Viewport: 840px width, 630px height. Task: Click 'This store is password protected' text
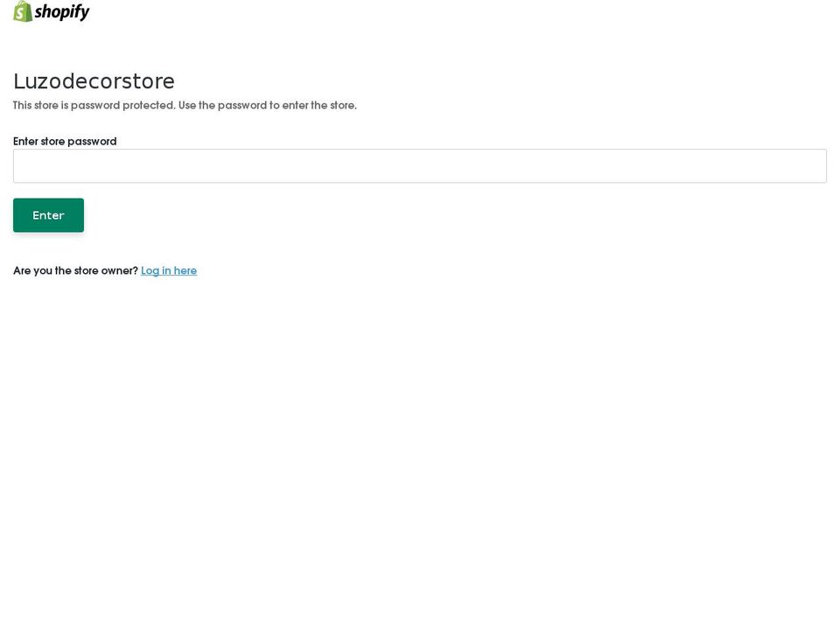click(x=94, y=105)
